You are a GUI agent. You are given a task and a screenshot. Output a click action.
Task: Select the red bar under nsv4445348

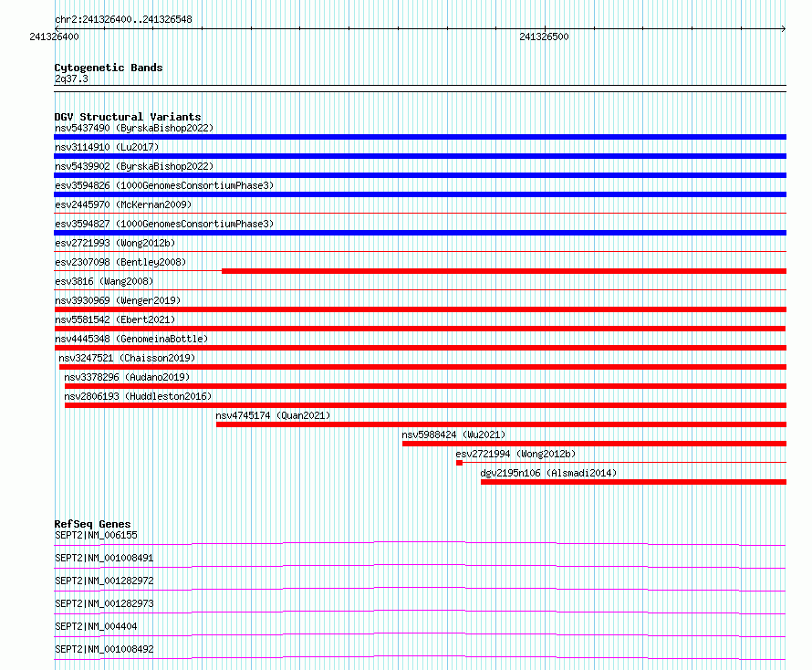420,348
